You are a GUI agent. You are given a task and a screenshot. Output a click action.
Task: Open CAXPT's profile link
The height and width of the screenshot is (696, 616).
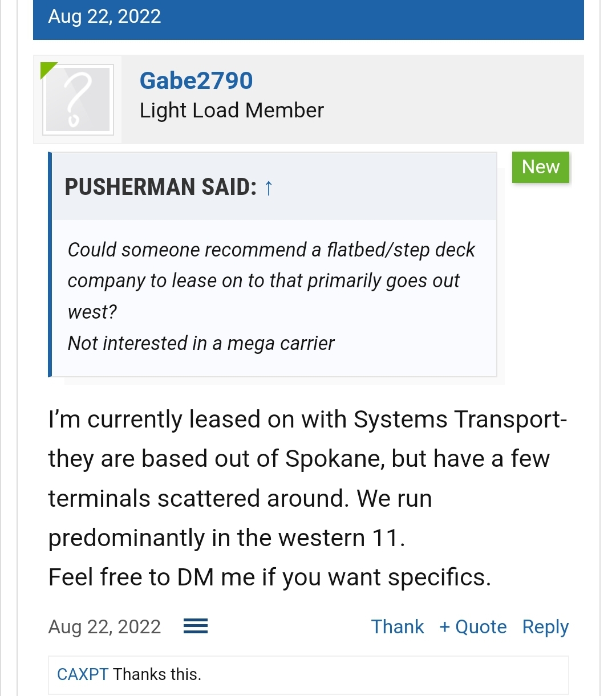[x=83, y=674]
